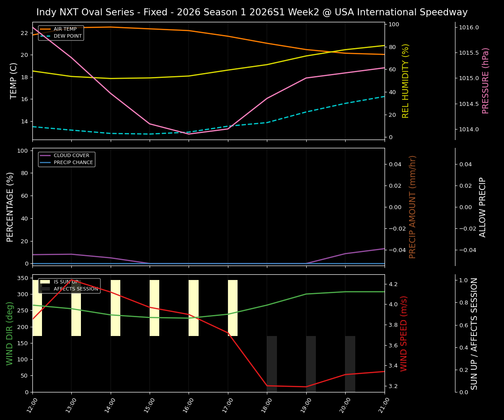Click the CLOUD COVER purple legend key
This screenshot has width=504, height=420.
point(45,155)
